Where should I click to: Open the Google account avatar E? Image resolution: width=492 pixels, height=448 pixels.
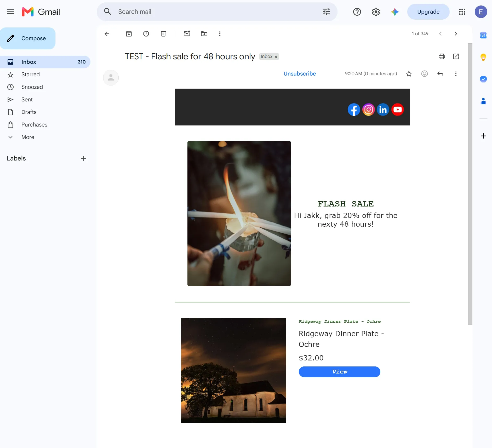pos(481,12)
